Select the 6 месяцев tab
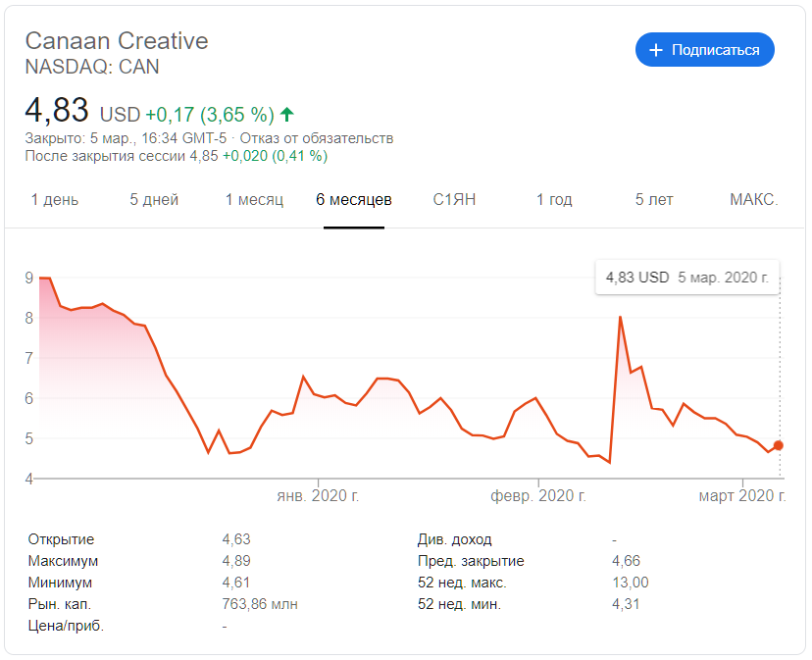 click(354, 199)
